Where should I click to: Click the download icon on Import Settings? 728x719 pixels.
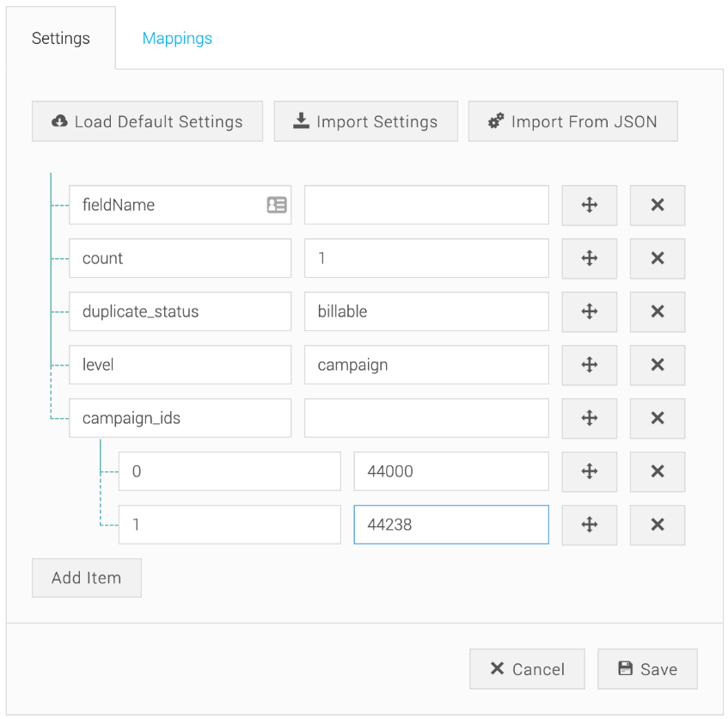pos(301,121)
